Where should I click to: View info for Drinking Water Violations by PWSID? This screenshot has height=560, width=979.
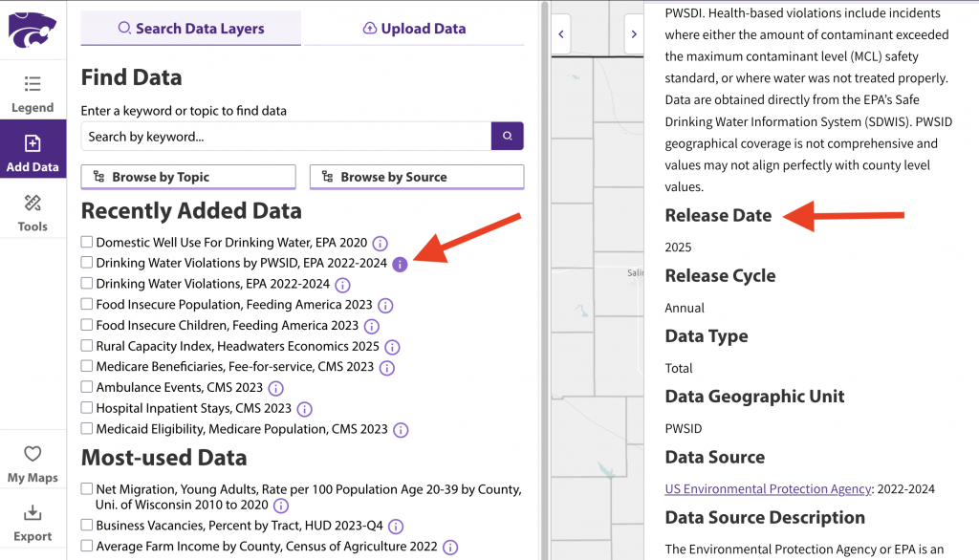pos(401,263)
